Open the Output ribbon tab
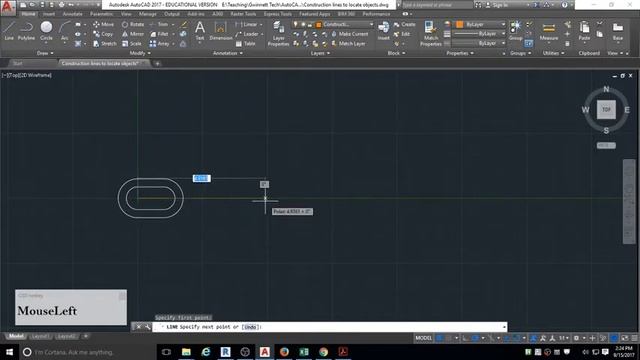Screen dimensions: 640x360 (x=171, y=14)
